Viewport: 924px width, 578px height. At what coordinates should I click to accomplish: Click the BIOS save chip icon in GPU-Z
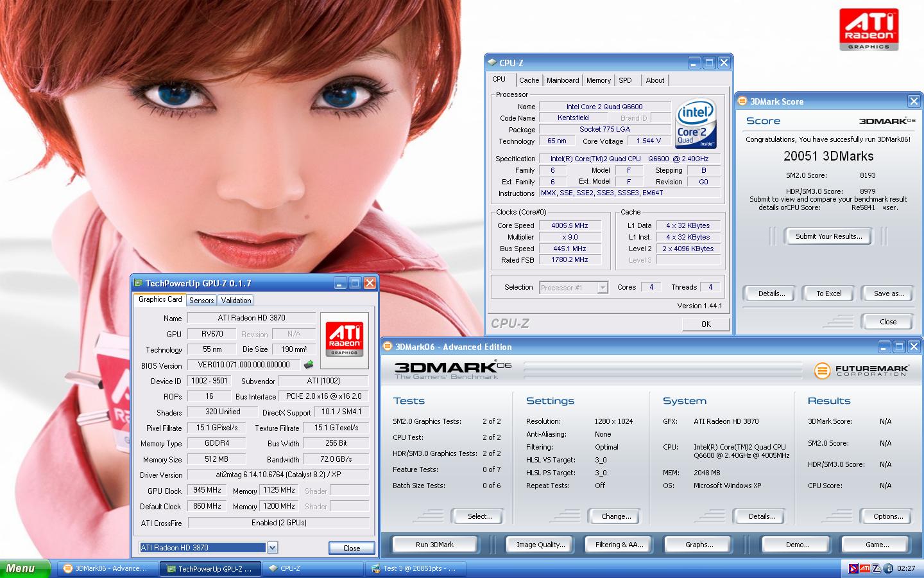[x=309, y=365]
